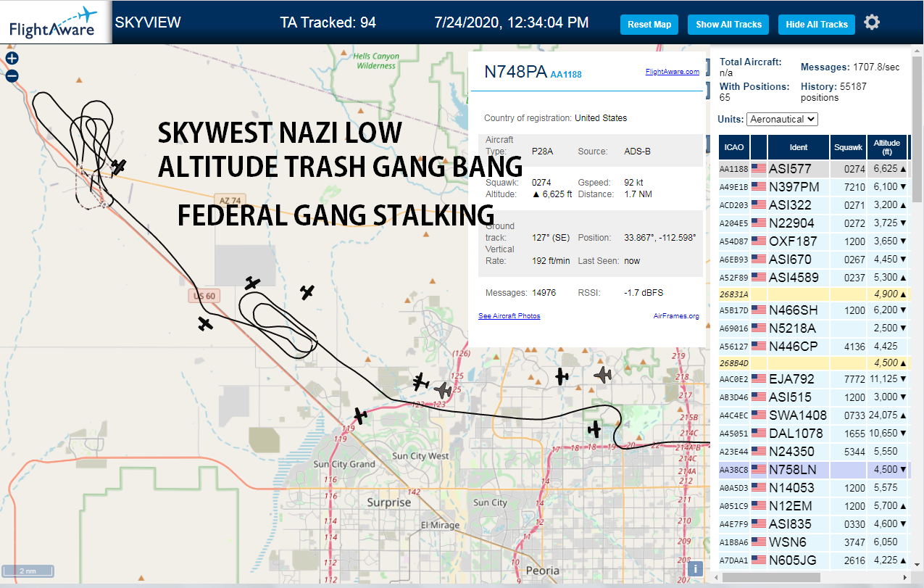The height and width of the screenshot is (588, 924).
Task: Sort the table by Altitude (ft) column
Action: tap(886, 147)
